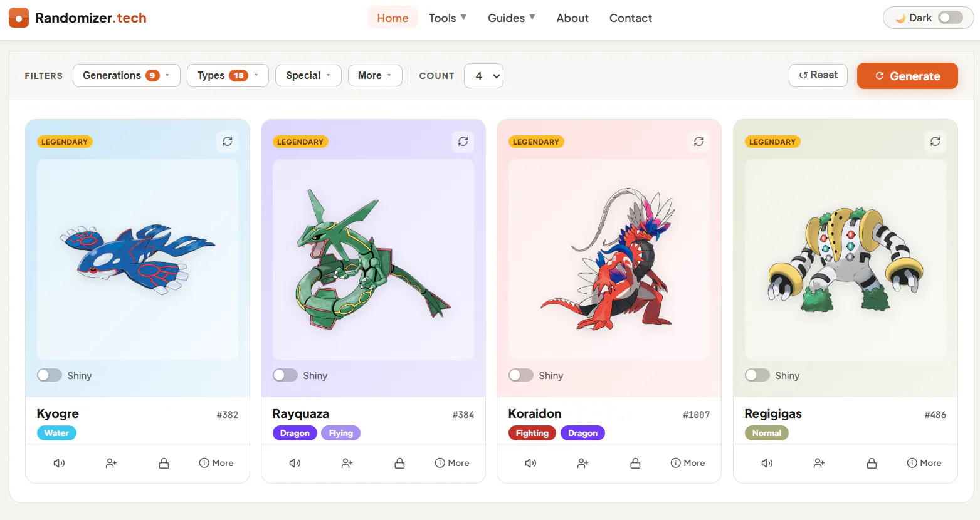980x520 pixels.
Task: Click the Koraidon name text
Action: (x=535, y=414)
